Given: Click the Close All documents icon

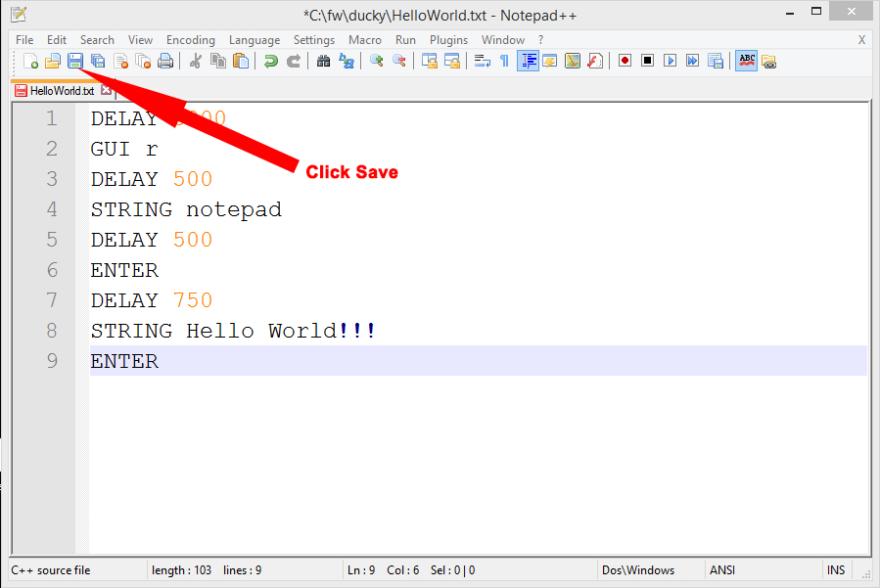Looking at the screenshot, I should [143, 61].
